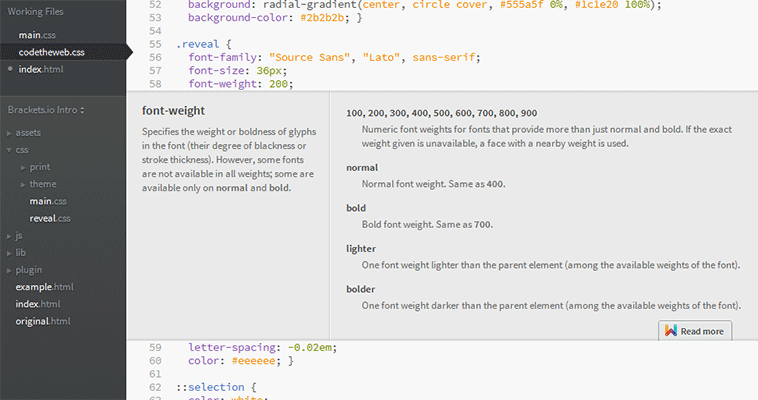Click line number 61 in the gutter

click(155, 374)
